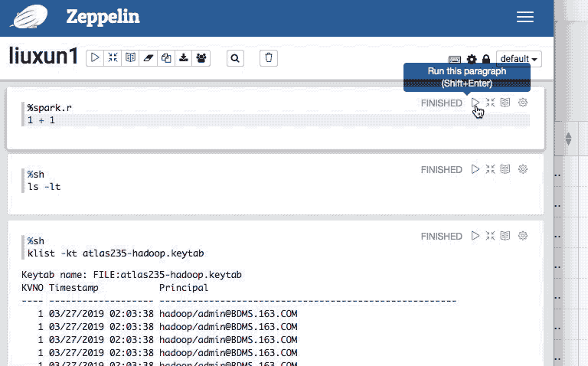Screen dimensions: 588x366
Task: Hide editor of klist paragraph
Action: (490, 236)
